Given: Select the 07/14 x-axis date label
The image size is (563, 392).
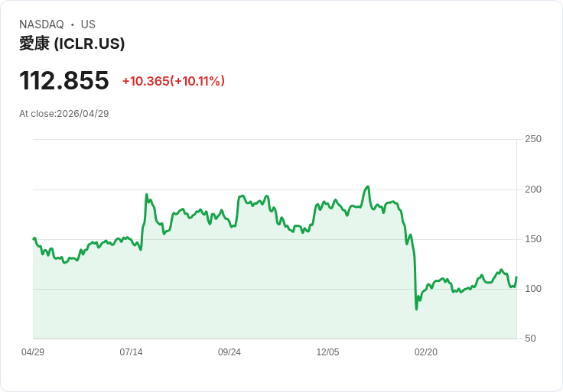Looking at the screenshot, I should pos(131,352).
